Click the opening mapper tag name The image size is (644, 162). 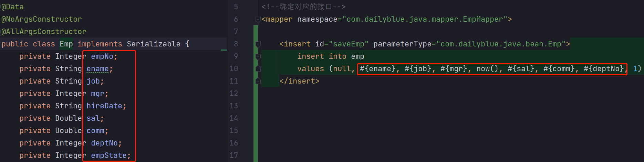coord(279,19)
